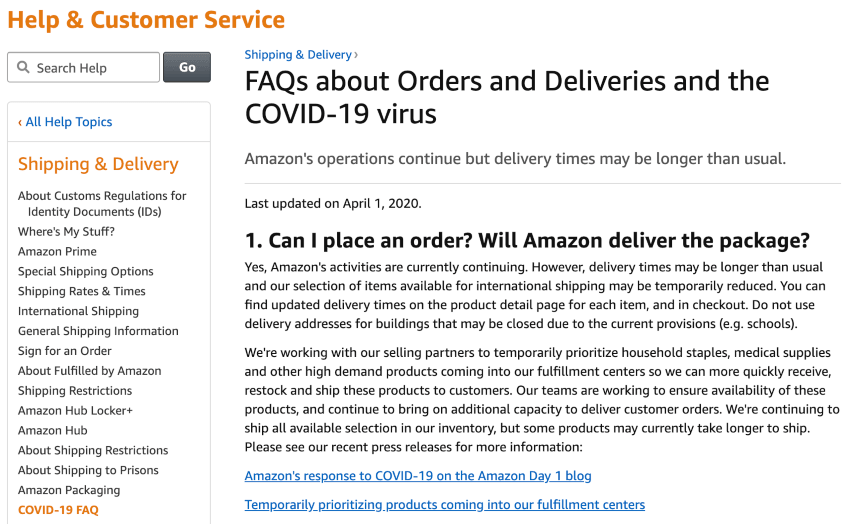The height and width of the screenshot is (524, 863).
Task: Select Where's My Stuff? help topic
Action: point(66,232)
